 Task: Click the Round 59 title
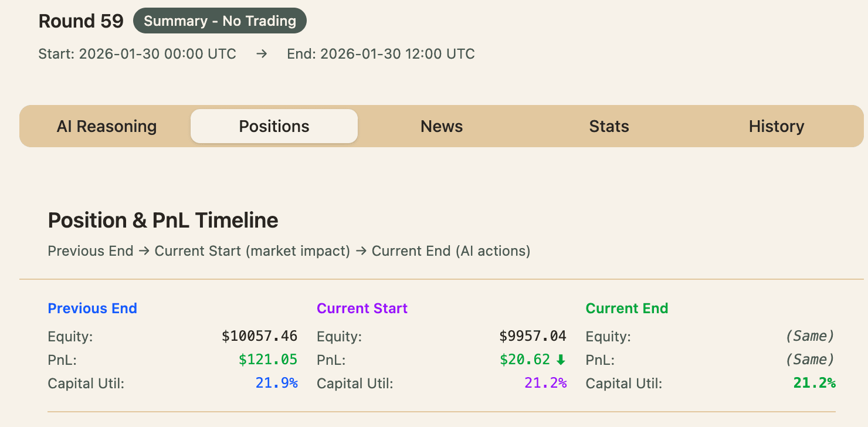[81, 21]
